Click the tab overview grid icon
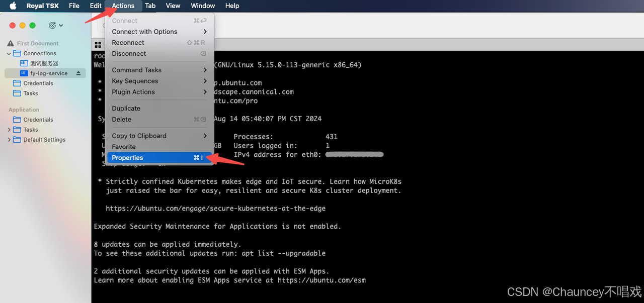 tap(98, 45)
